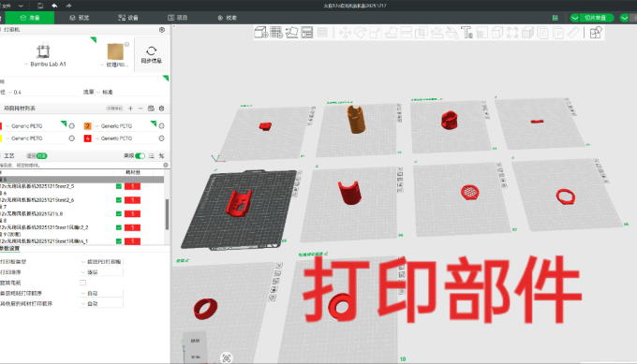
Task: Open the plate type dropdown in parameter settings
Action: click(101, 262)
